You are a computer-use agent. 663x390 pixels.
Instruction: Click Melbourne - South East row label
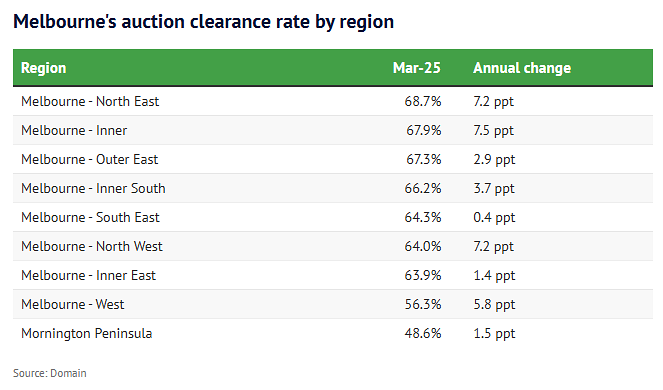(x=90, y=217)
